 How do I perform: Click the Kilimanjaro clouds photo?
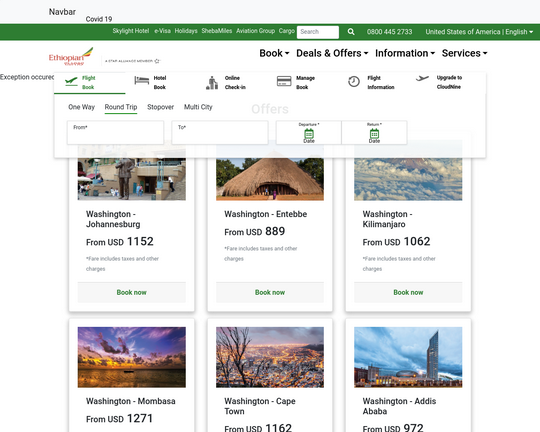point(408,179)
